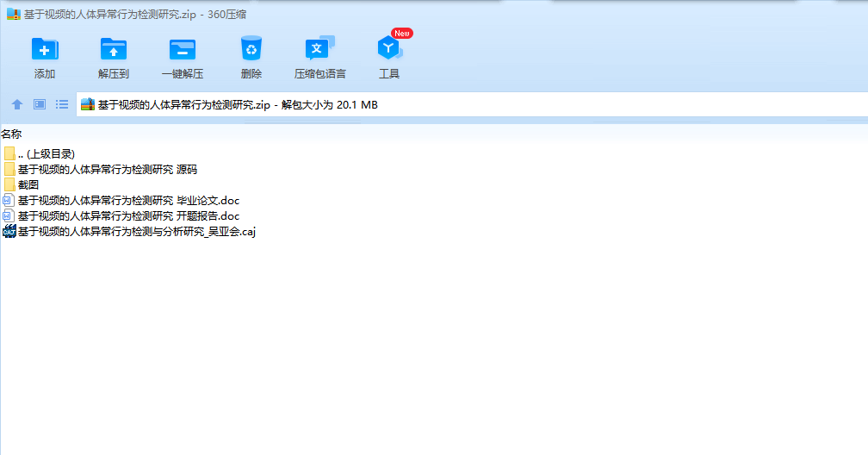Click the 添加 (Add) toolbar icon

[x=45, y=49]
